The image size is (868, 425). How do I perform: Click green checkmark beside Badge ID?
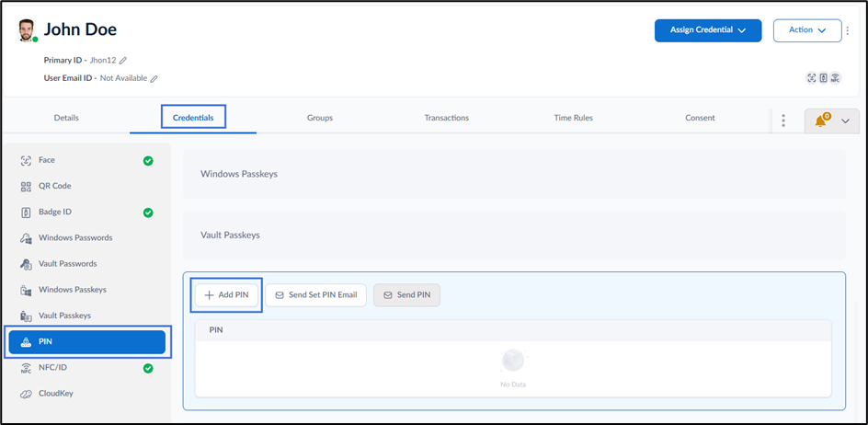pos(148,212)
